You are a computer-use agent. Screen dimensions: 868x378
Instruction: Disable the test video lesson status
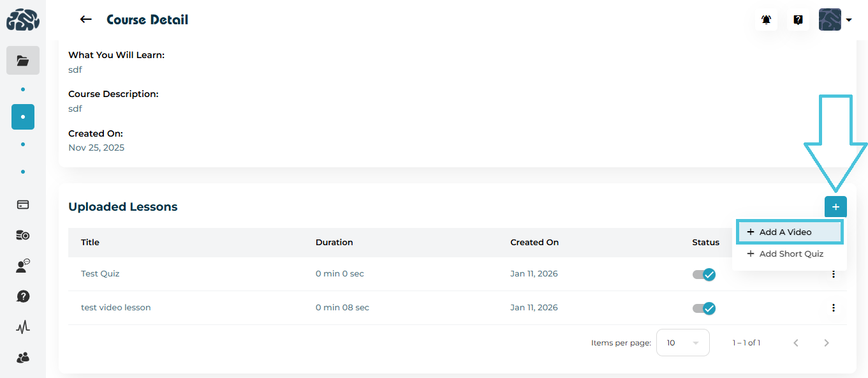(704, 308)
